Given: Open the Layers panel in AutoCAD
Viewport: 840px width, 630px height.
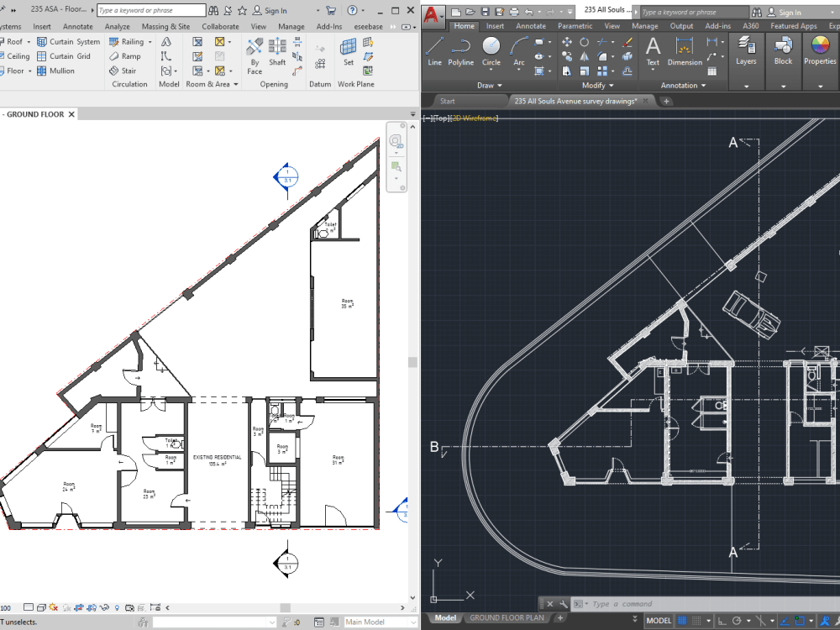Looking at the screenshot, I should 746,51.
